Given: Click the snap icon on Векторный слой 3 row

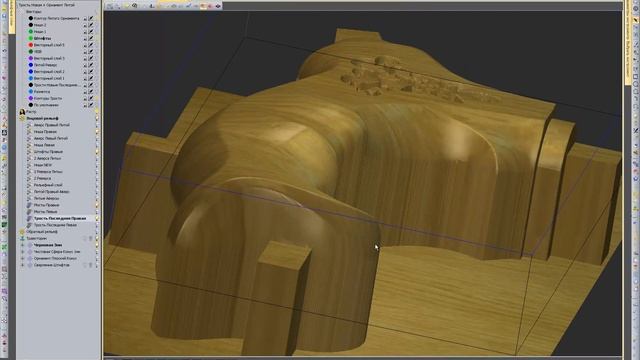Looking at the screenshot, I should [85, 58].
